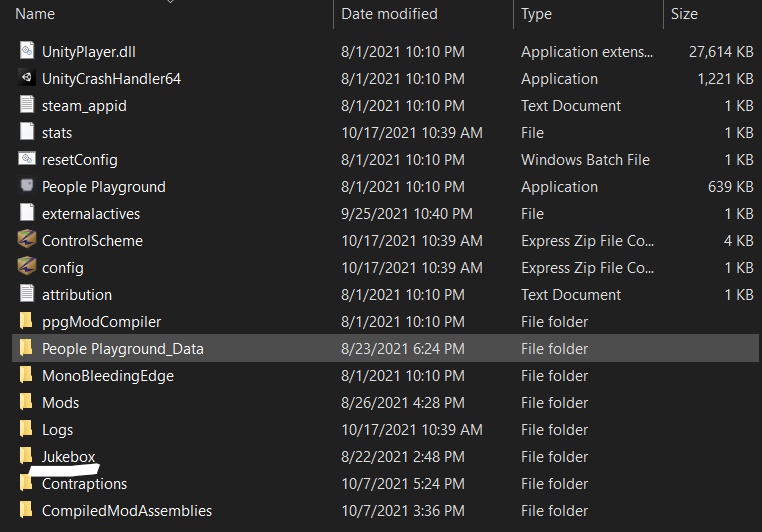Sort by Date modified column
This screenshot has height=532, width=762.
389,14
